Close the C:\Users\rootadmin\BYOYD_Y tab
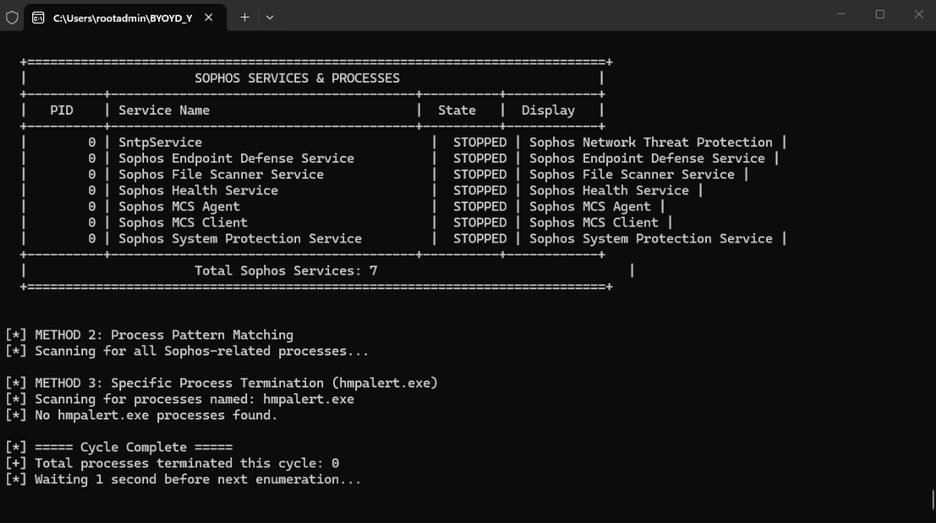 point(208,17)
